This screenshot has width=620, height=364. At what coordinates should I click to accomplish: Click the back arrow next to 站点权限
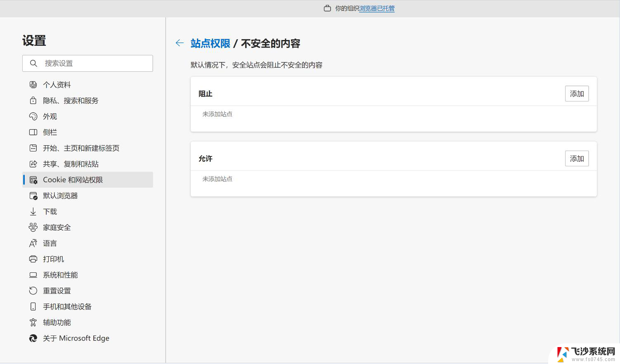click(x=180, y=43)
